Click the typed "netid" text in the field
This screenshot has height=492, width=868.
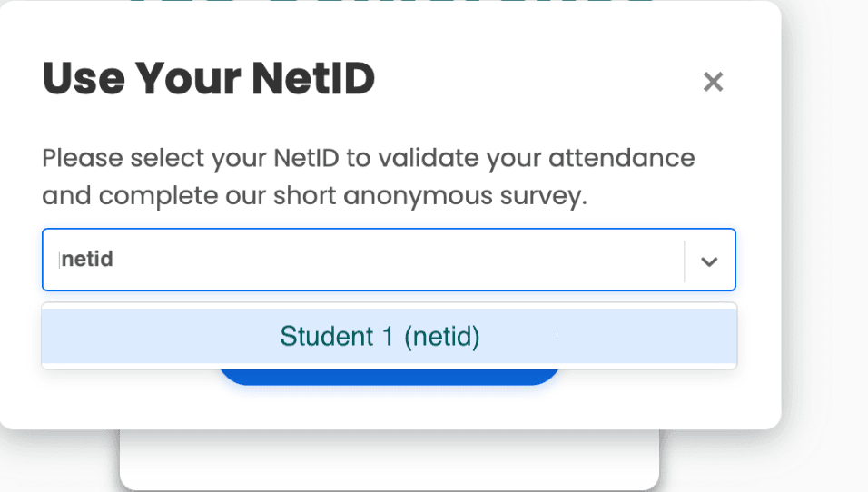click(87, 261)
